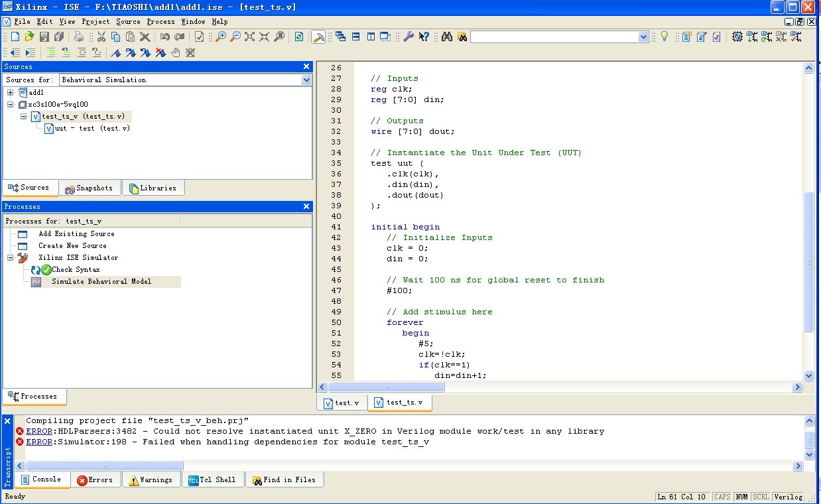Image resolution: width=821 pixels, height=504 pixels.
Task: Expand the add1 tree node
Action: pos(11,93)
